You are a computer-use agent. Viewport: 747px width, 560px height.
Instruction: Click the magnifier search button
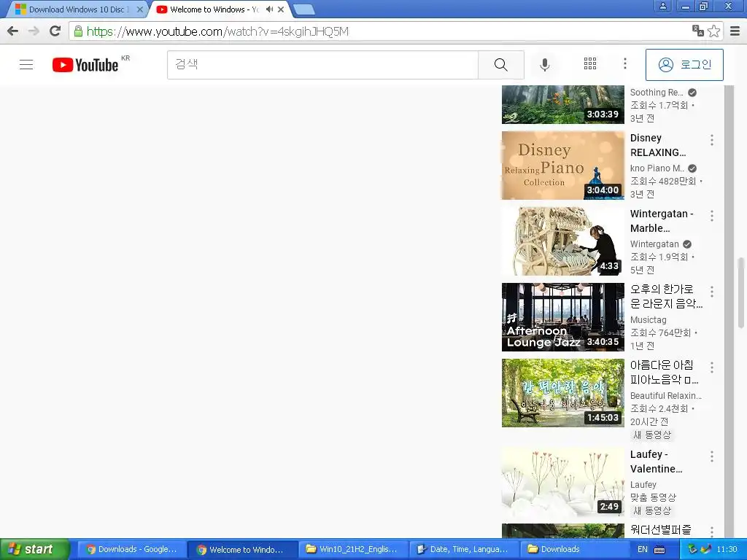pyautogui.click(x=500, y=65)
